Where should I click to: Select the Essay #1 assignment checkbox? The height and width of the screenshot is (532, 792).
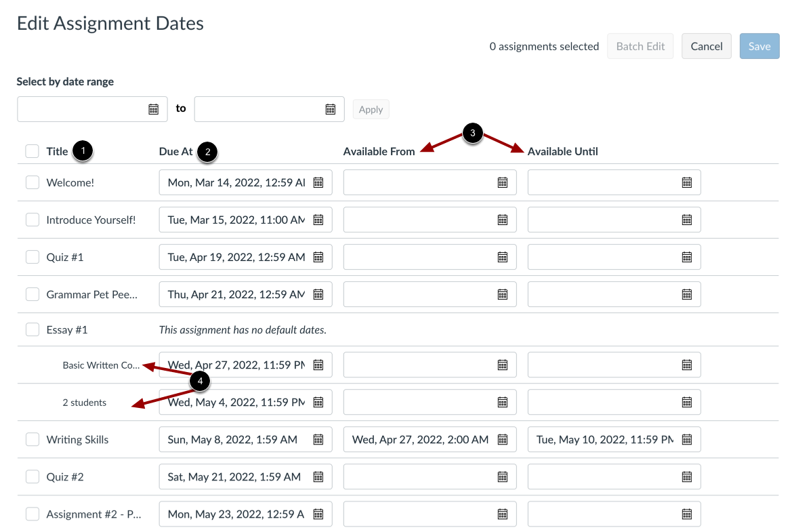click(x=32, y=329)
